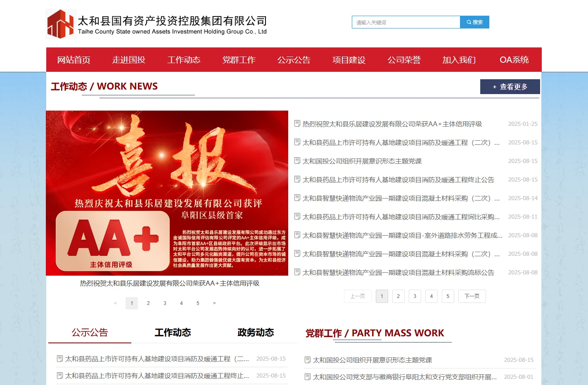Open 意识形态主题党课 in 党群工作 list
Screen dimensions: 588x385
pos(372,360)
